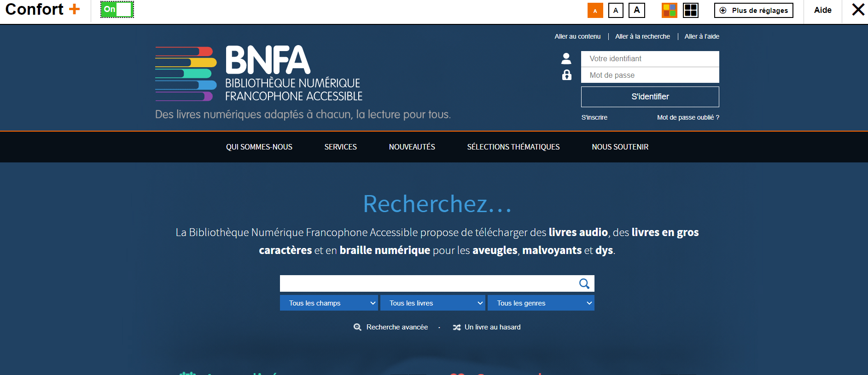This screenshot has width=868, height=375.
Task: Click the S'identifier button
Action: [650, 97]
